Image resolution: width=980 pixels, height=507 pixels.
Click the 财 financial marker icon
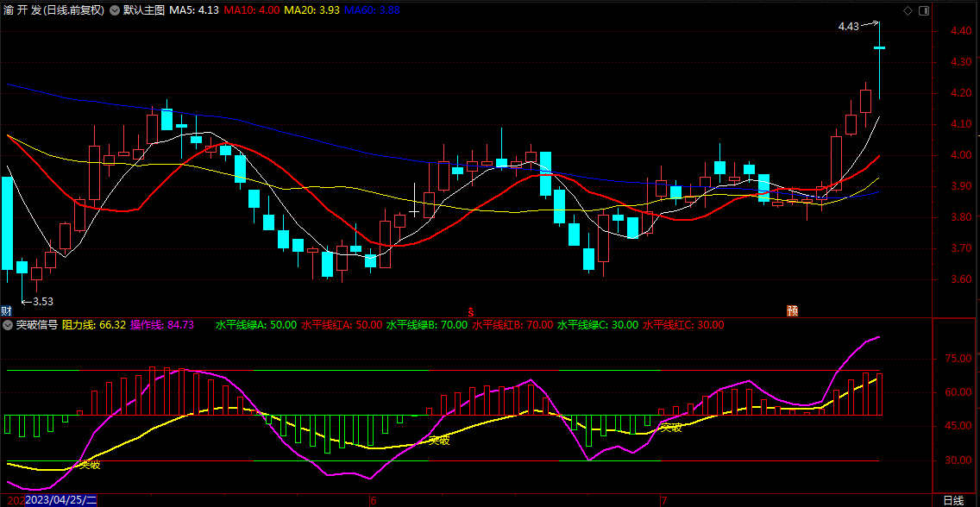coord(6,311)
